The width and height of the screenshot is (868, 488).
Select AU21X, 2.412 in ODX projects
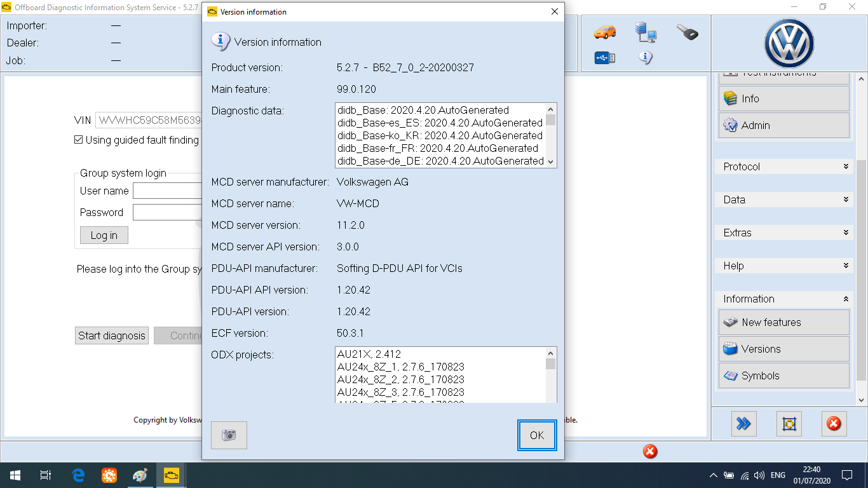click(x=369, y=354)
